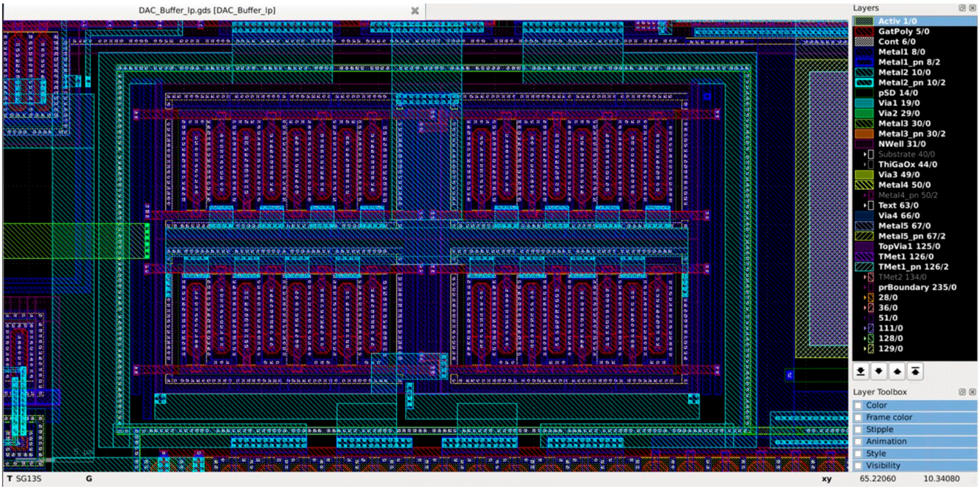Move selected layer down one step
The image size is (980, 489).
click(x=879, y=371)
